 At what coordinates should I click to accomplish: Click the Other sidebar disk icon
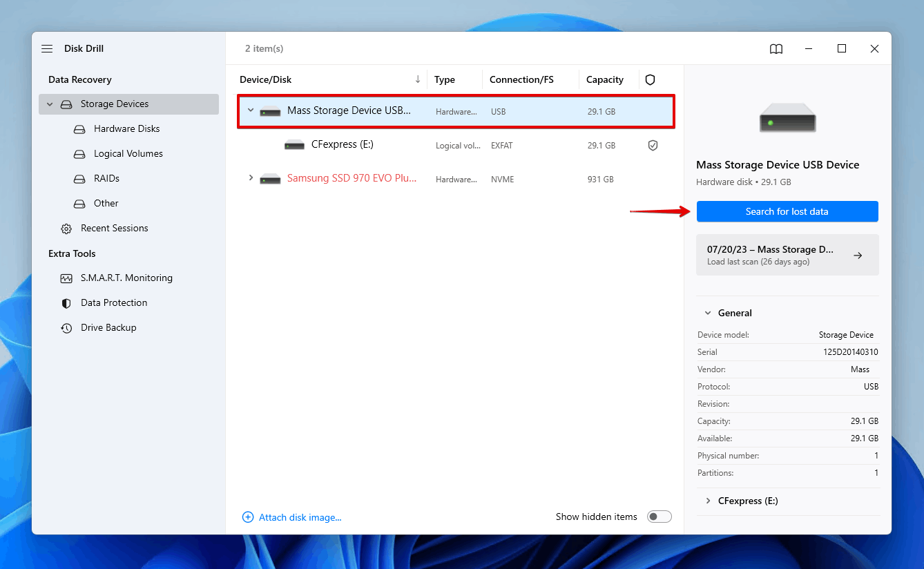tap(80, 204)
